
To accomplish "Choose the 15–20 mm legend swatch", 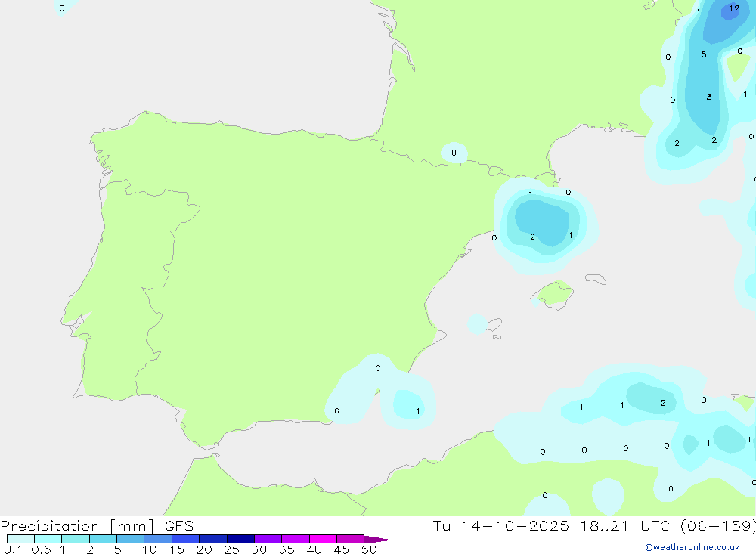I will (186, 539).
